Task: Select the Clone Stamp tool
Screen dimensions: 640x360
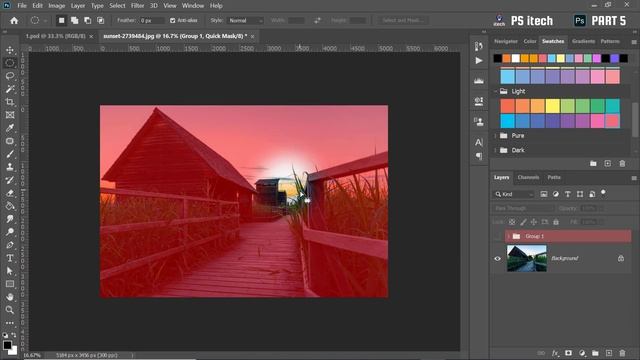Action: 10,167
